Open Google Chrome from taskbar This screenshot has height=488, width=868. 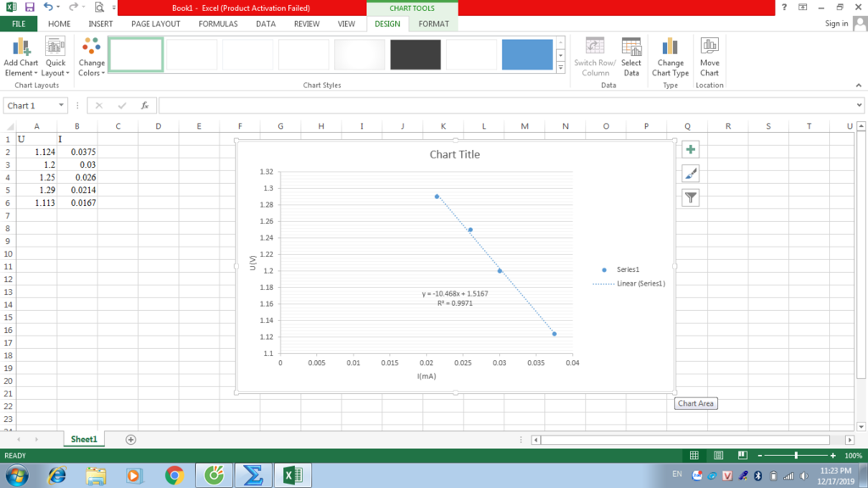point(175,475)
